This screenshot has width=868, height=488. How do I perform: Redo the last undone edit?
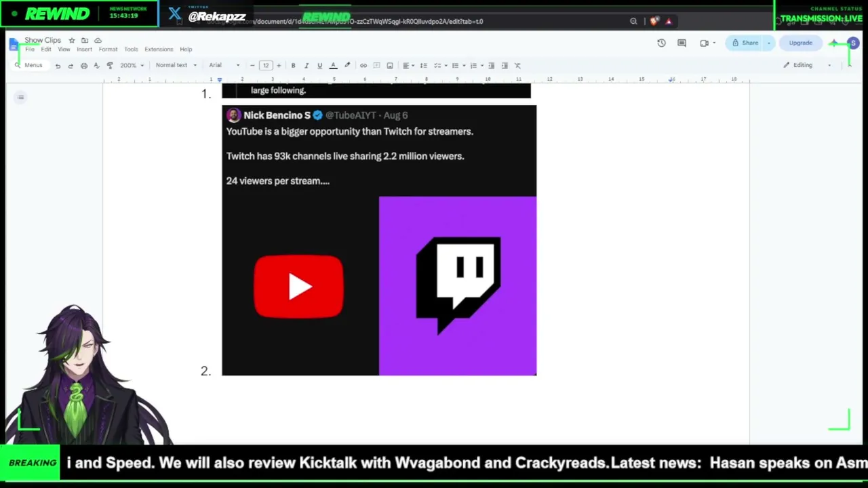[x=71, y=66]
